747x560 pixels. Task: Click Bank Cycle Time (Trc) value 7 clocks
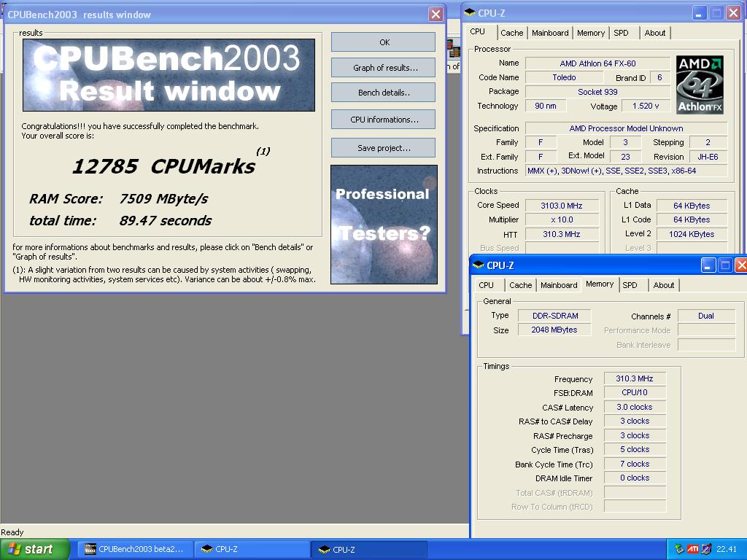click(x=635, y=464)
